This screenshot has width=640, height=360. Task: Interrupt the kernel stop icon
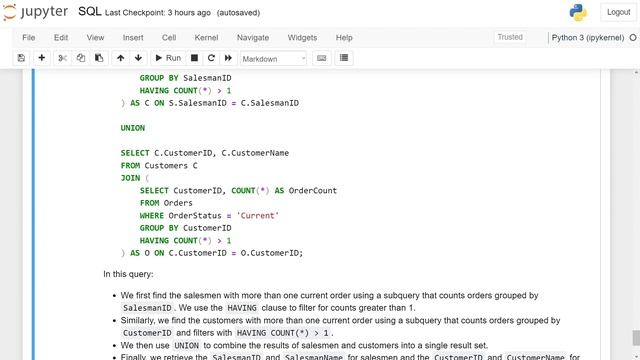[x=194, y=58]
